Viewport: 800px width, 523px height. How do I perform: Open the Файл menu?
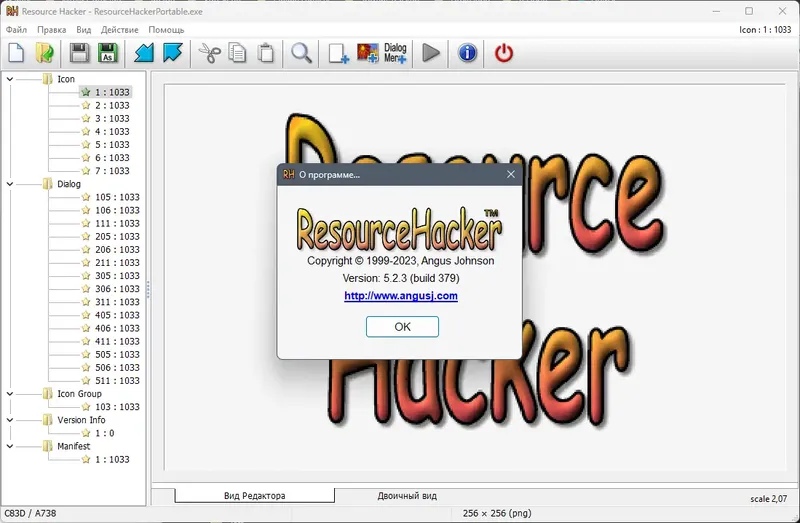tap(16, 30)
